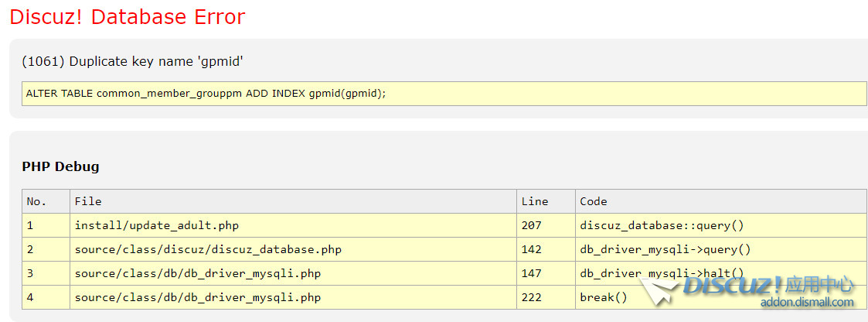The image size is (868, 322).
Task: Click the 'File' column header
Action: click(x=294, y=201)
